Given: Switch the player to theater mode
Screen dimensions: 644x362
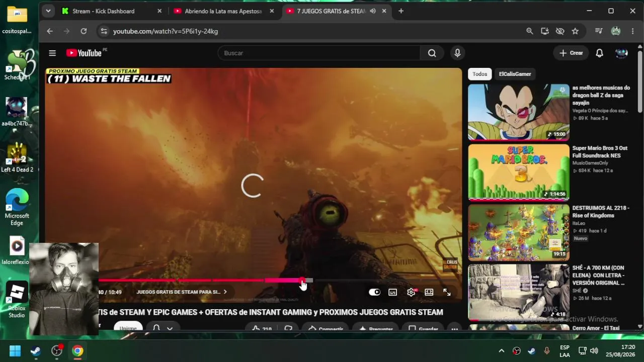Looking at the screenshot, I should click(429, 292).
